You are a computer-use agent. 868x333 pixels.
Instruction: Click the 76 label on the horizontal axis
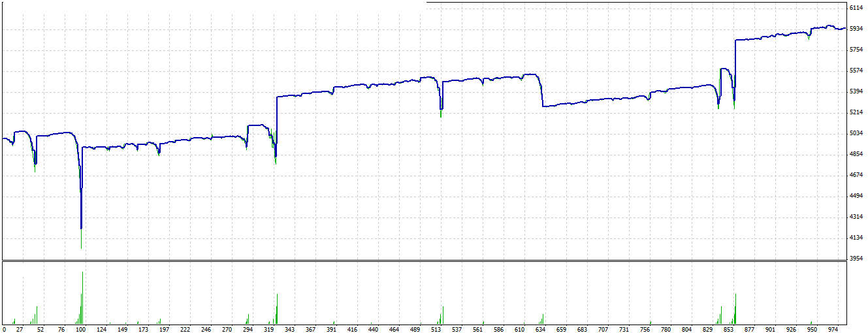coord(61,329)
